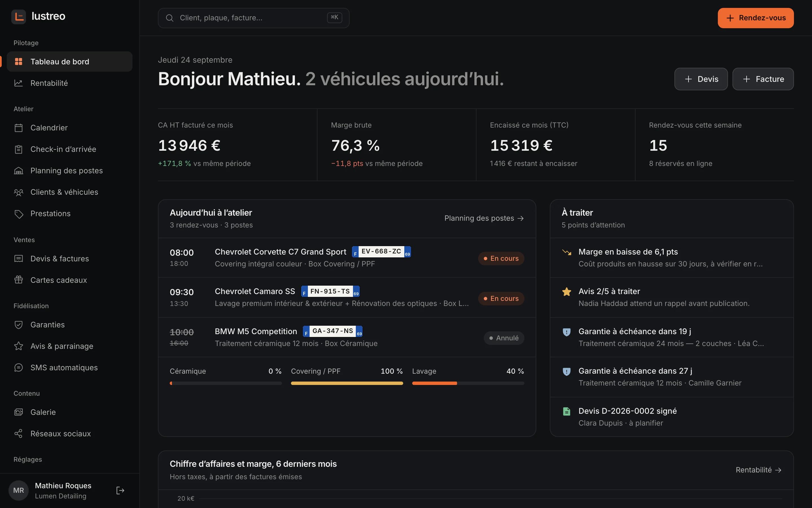The width and height of the screenshot is (812, 508).
Task: Focus the Client, plaque, facture search field
Action: click(x=253, y=18)
